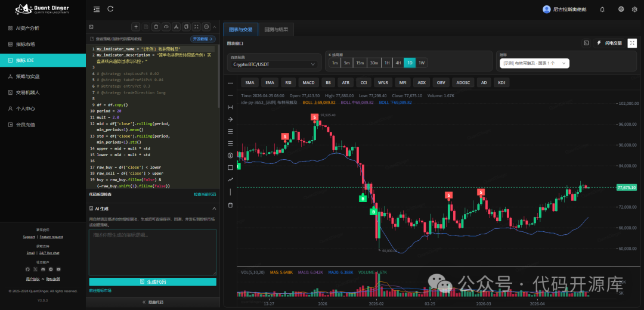
Task: Select the 1W timeframe
Action: point(422,63)
